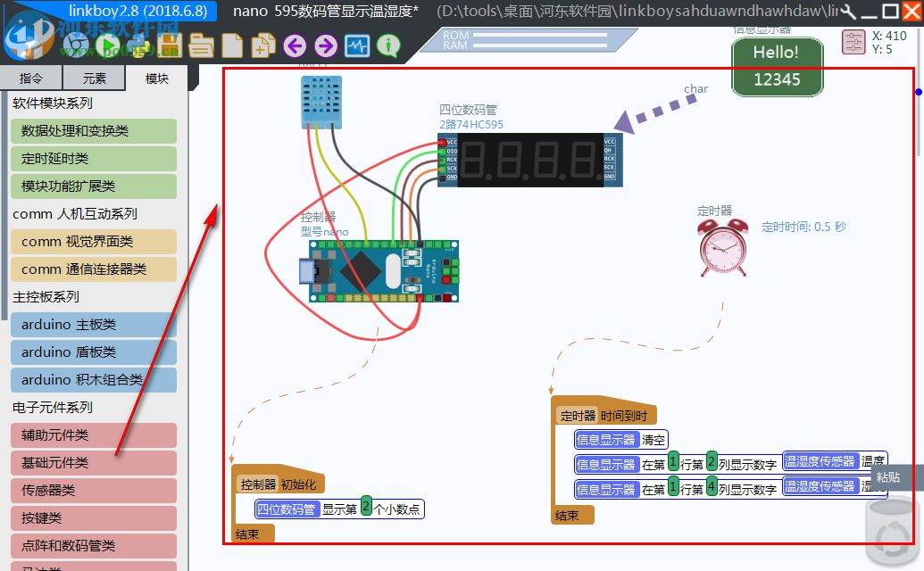This screenshot has height=571, width=924.
Task: Switch to the 元素 tab
Action: (93, 78)
